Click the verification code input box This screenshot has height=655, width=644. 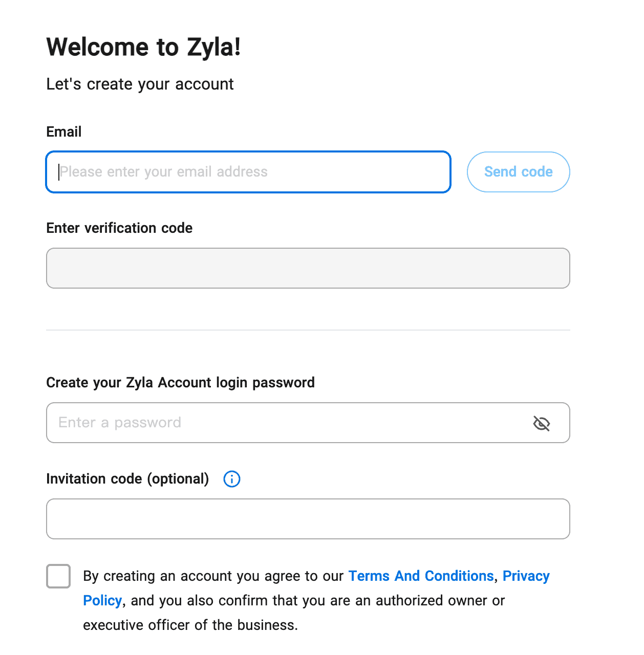[x=308, y=268]
